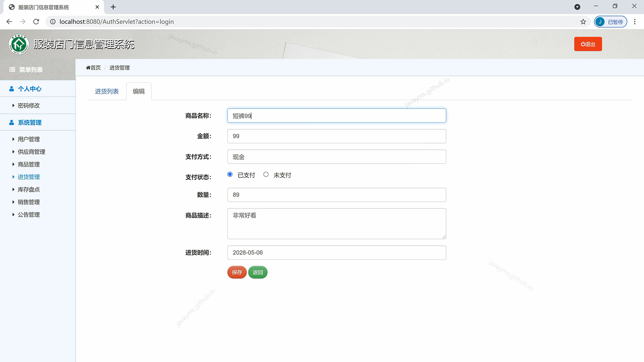Close the 服装店门信息管理系统 tab
This screenshot has width=644, height=362.
tap(97, 7)
